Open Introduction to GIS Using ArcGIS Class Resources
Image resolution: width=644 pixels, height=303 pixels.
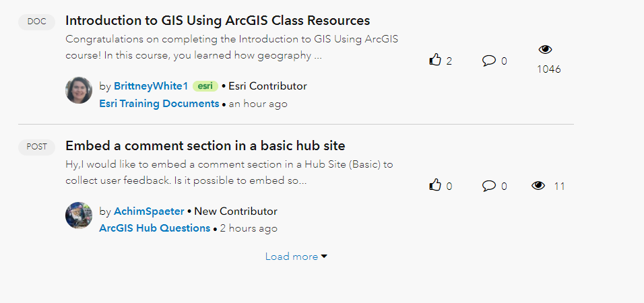coord(218,21)
